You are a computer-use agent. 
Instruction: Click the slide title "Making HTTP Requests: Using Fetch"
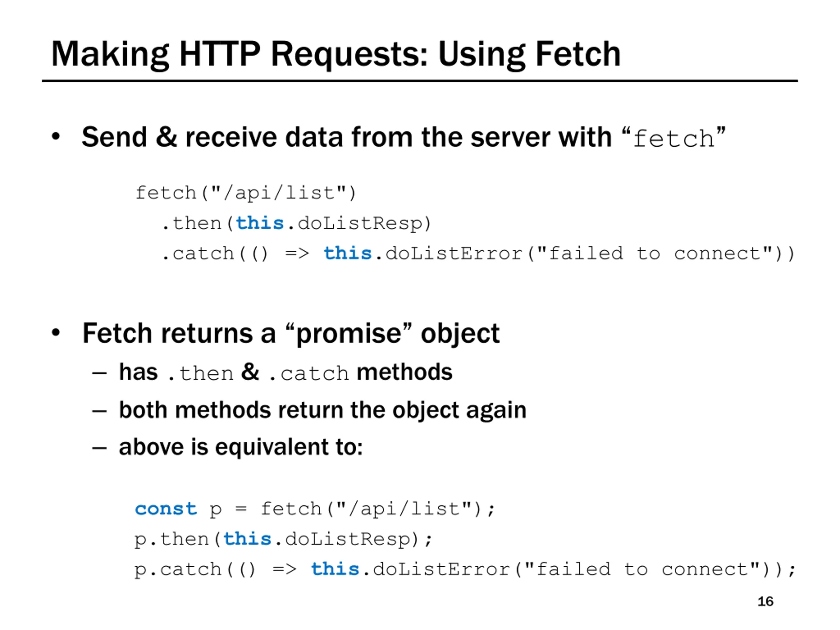point(336,54)
